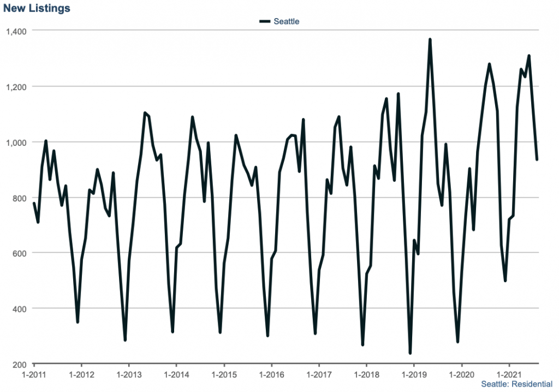559x392 pixels.
Task: Select the 1,400 y-axis label
Action: pos(16,31)
